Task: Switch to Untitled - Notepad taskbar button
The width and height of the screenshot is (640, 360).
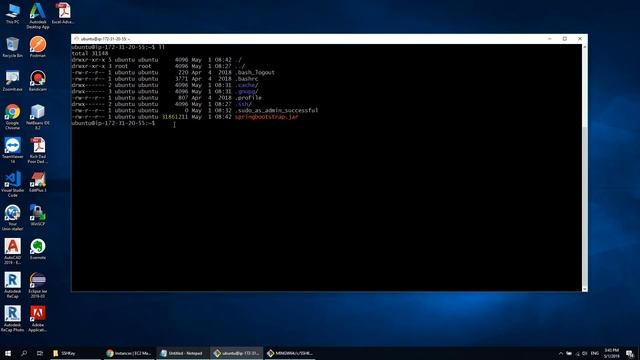Action: pos(182,353)
